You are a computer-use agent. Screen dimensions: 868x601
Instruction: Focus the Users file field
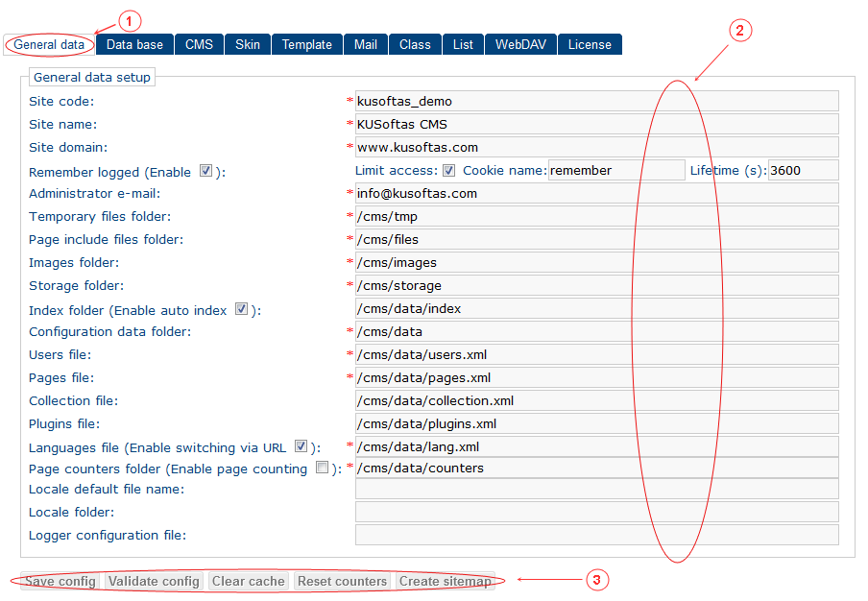coord(597,354)
